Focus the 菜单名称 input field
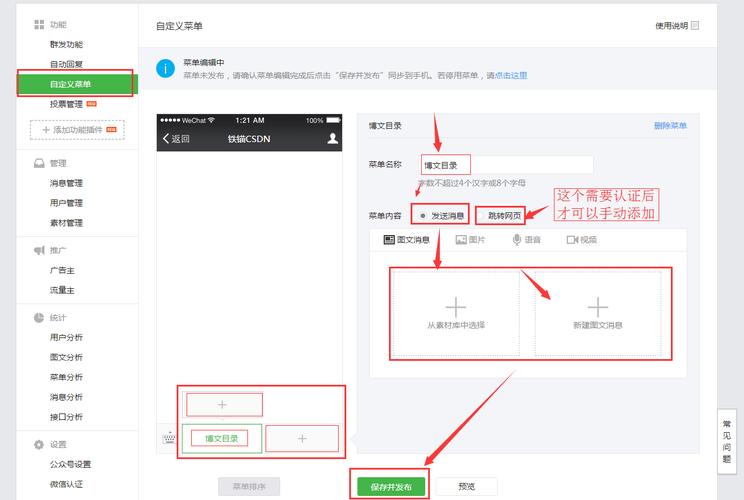 tap(507, 165)
